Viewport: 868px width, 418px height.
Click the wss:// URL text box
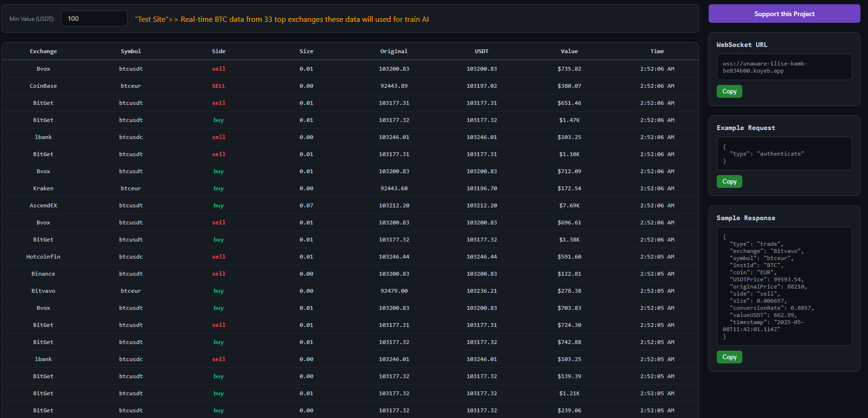point(784,67)
